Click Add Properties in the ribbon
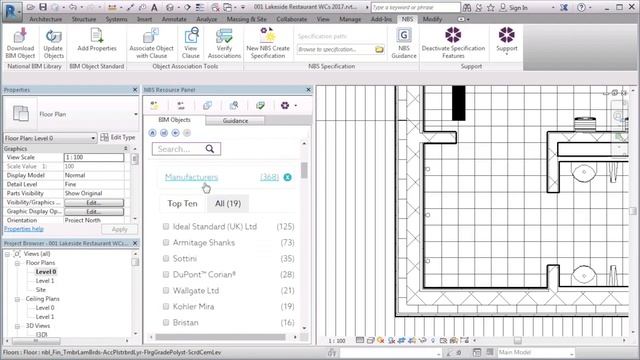 pyautogui.click(x=97, y=40)
